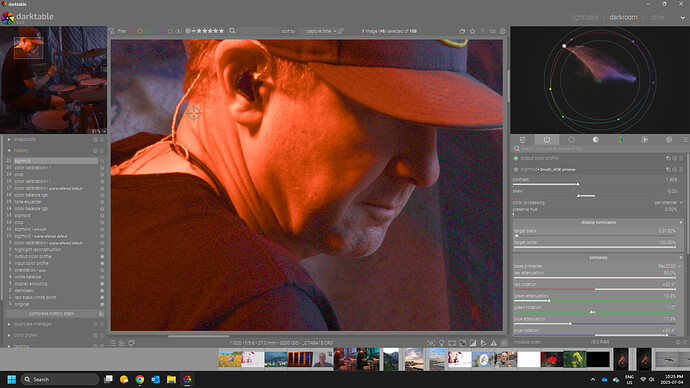
Task: Disable the output color profile module
Action: [x=516, y=158]
